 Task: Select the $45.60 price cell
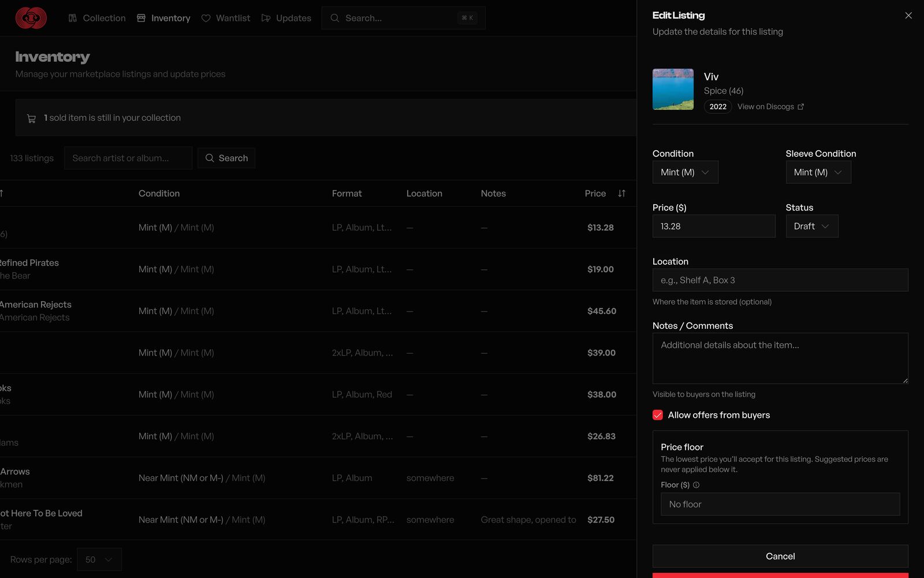pos(602,311)
